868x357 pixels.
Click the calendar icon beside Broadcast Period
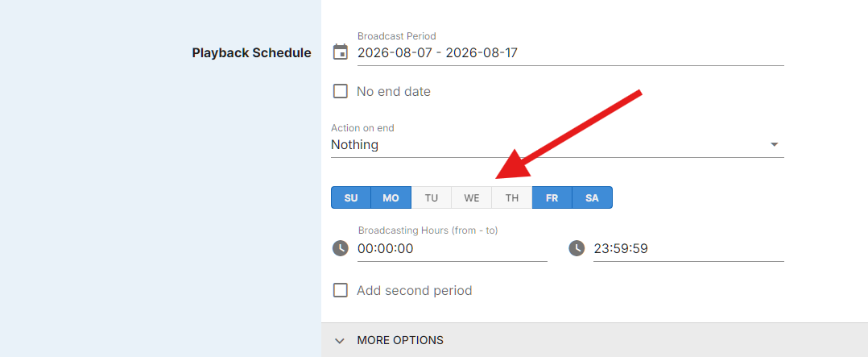340,52
